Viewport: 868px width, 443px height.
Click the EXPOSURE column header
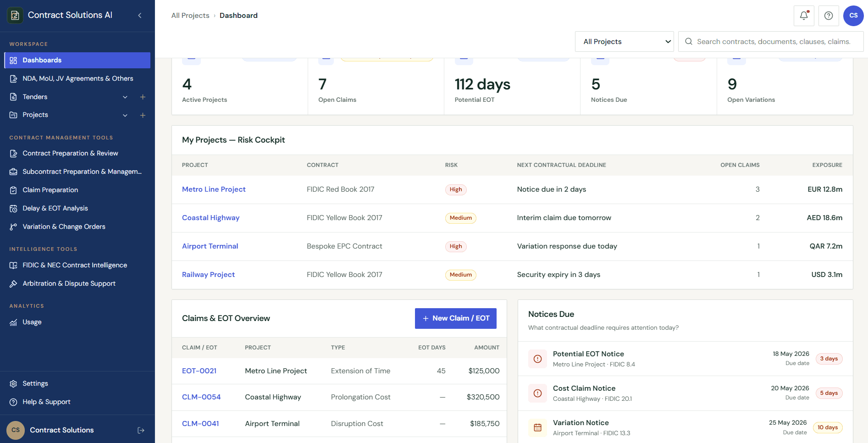tap(827, 165)
